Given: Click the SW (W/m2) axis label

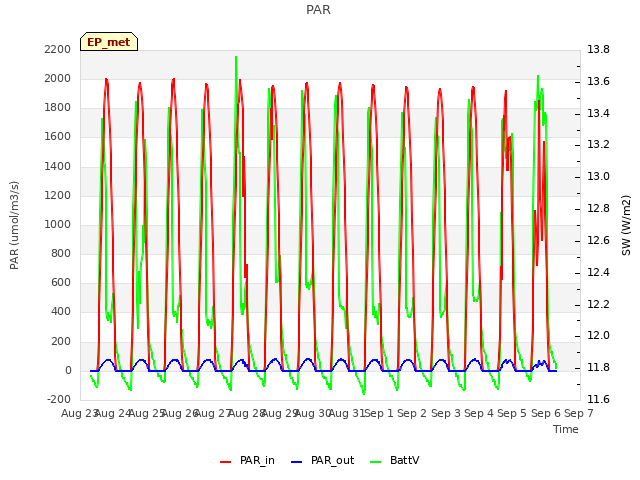Looking at the screenshot, I should tap(626, 225).
